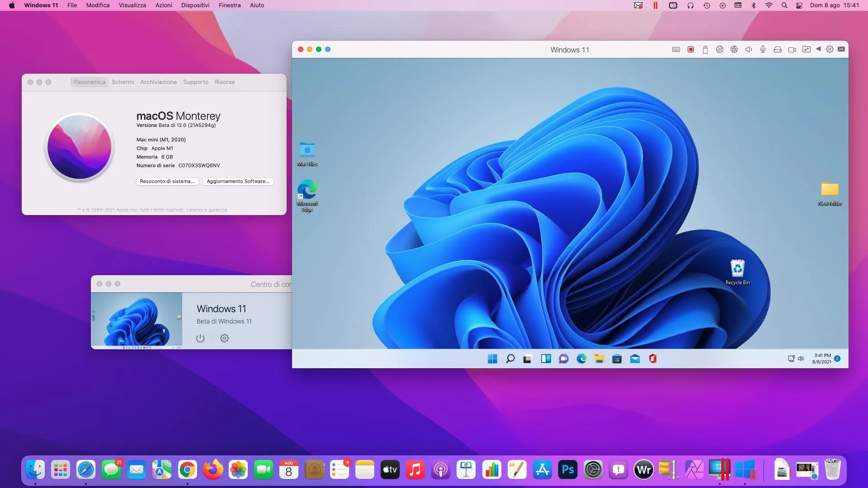Click the Windows 11 VM thumbnail preview
This screenshot has height=488, width=868.
[137, 320]
